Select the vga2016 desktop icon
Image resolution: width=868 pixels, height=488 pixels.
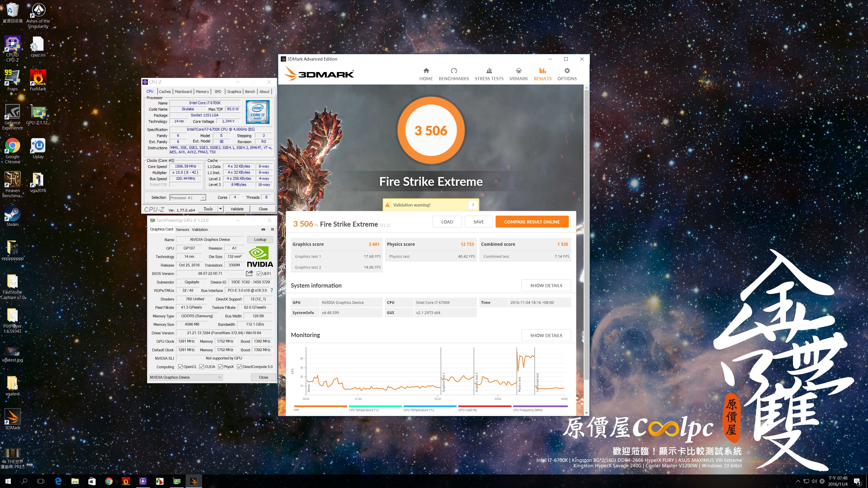pyautogui.click(x=38, y=182)
